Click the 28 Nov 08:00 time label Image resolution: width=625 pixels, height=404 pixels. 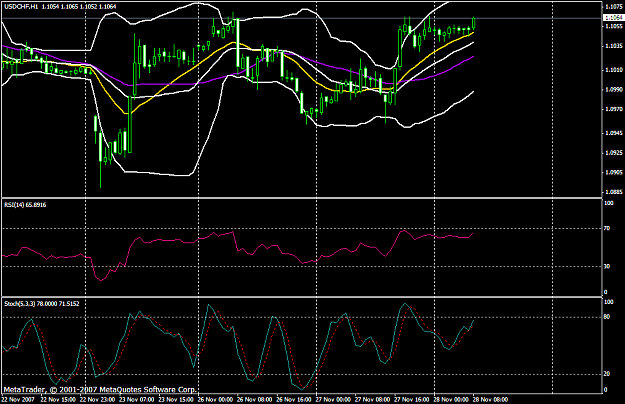tap(490, 399)
